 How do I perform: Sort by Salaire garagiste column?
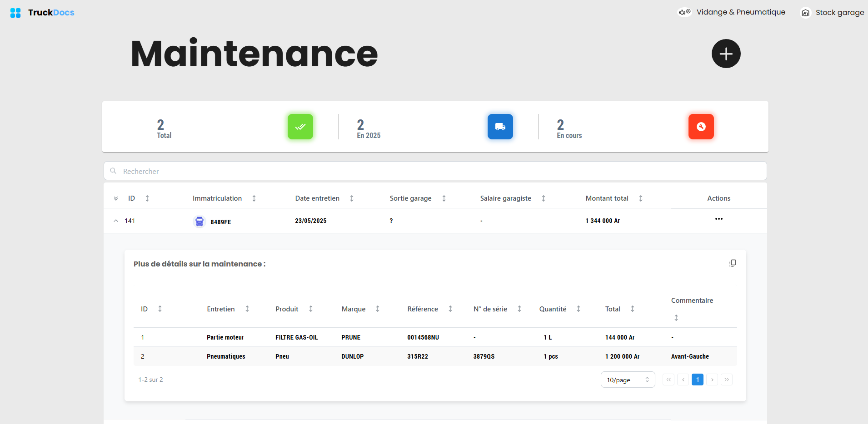pyautogui.click(x=544, y=198)
